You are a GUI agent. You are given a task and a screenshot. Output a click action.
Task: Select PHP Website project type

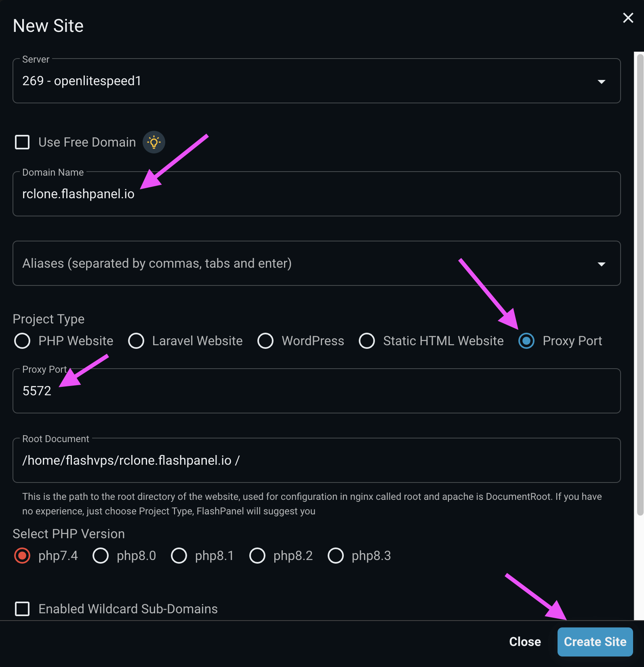pos(22,341)
